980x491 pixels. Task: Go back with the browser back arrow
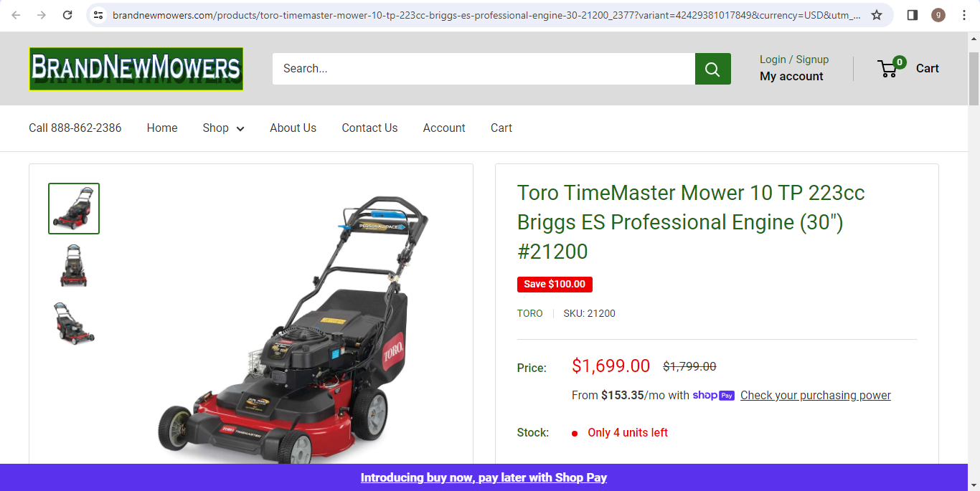16,15
